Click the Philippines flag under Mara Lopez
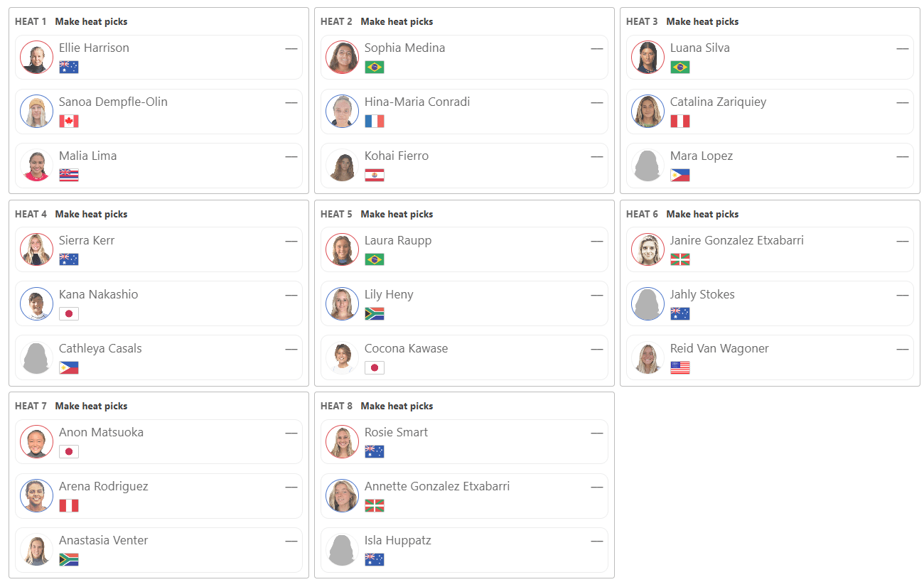Screen dimensions: 924x587 tap(680, 175)
